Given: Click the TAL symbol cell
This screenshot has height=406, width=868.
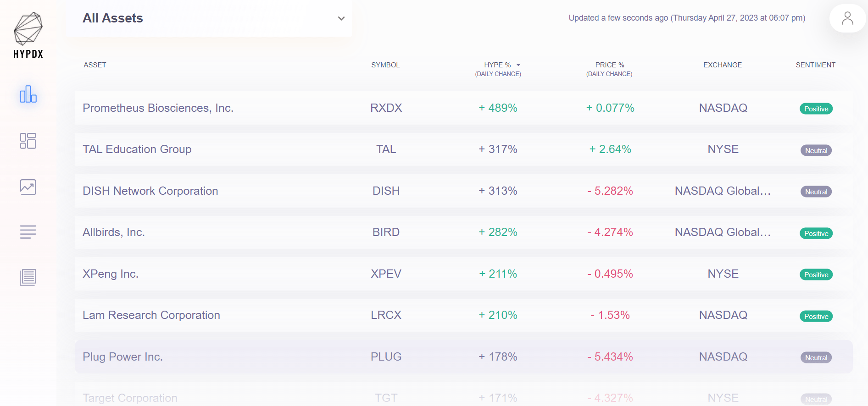Looking at the screenshot, I should click(386, 149).
